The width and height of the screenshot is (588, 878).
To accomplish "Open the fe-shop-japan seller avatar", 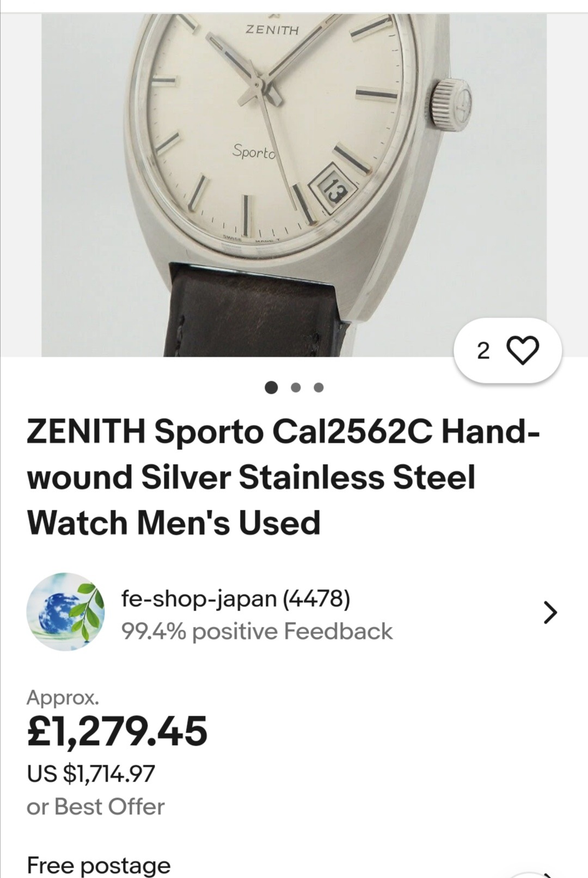I will (x=65, y=612).
